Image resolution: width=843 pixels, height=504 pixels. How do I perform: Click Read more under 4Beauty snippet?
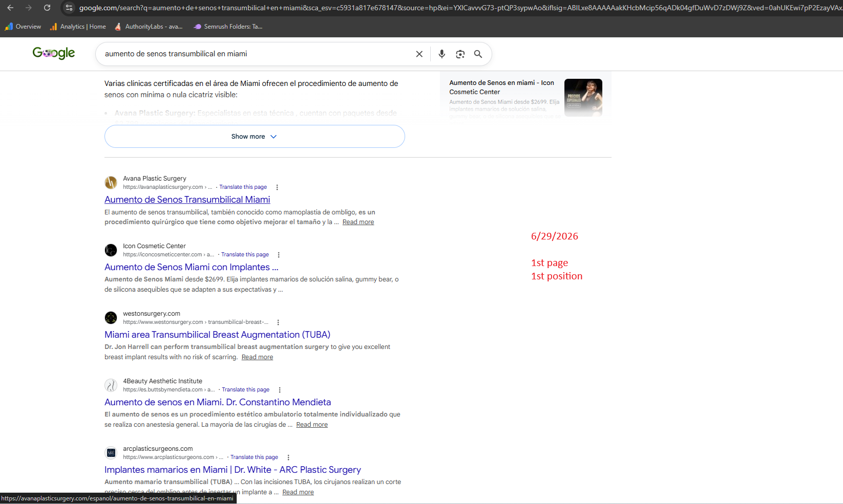pyautogui.click(x=312, y=425)
